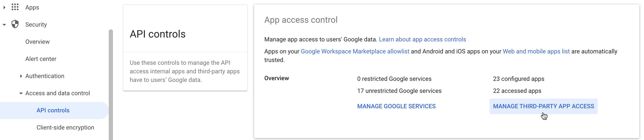Click the Apps grid icon

(x=15, y=7)
